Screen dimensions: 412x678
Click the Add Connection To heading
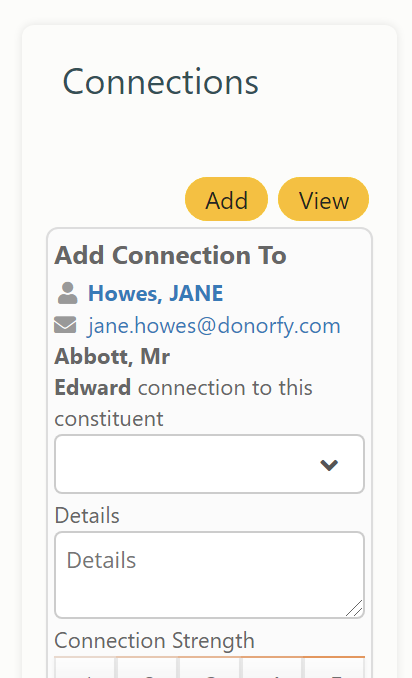170,255
